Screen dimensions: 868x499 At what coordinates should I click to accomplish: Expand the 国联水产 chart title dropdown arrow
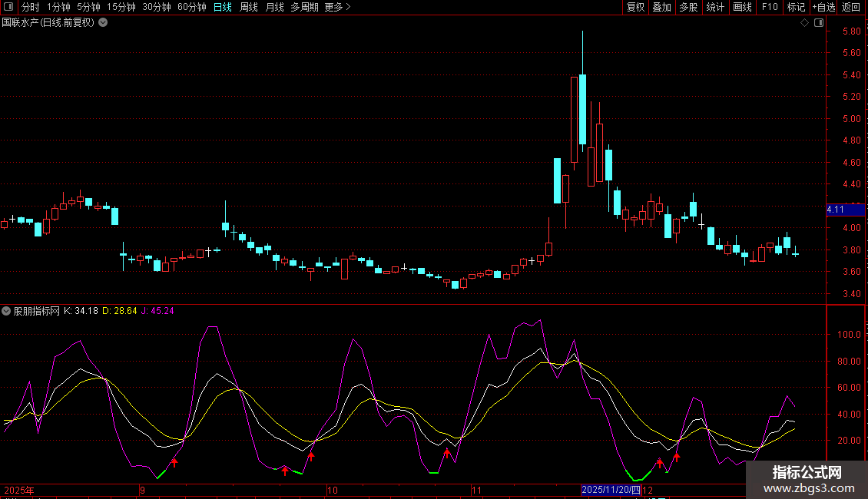tap(103, 22)
